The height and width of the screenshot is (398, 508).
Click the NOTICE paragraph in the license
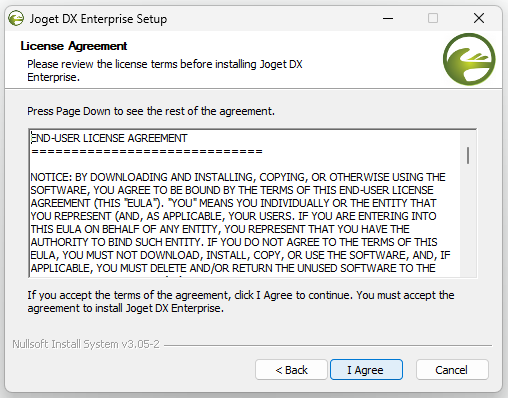pyautogui.click(x=240, y=223)
